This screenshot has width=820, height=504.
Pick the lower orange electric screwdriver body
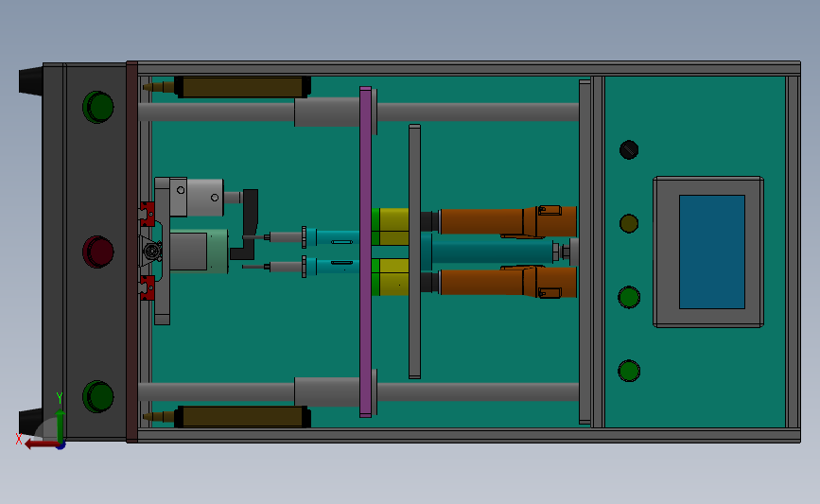(507, 282)
